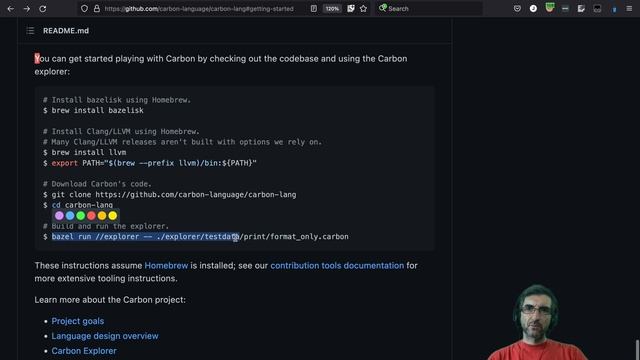This screenshot has width=640, height=360.
Task: Click the git clone carbon-lang command line
Action: coord(170,195)
